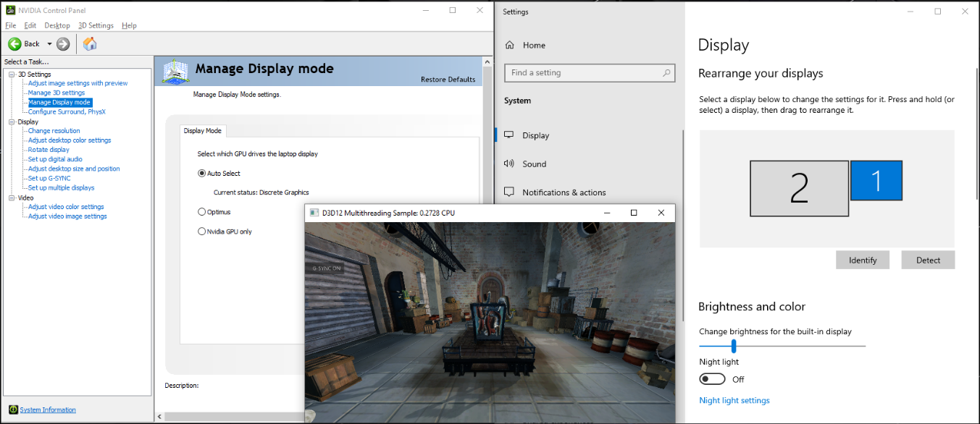The width and height of the screenshot is (980, 424).
Task: Collapse the Video tree node
Action: coord(12,198)
